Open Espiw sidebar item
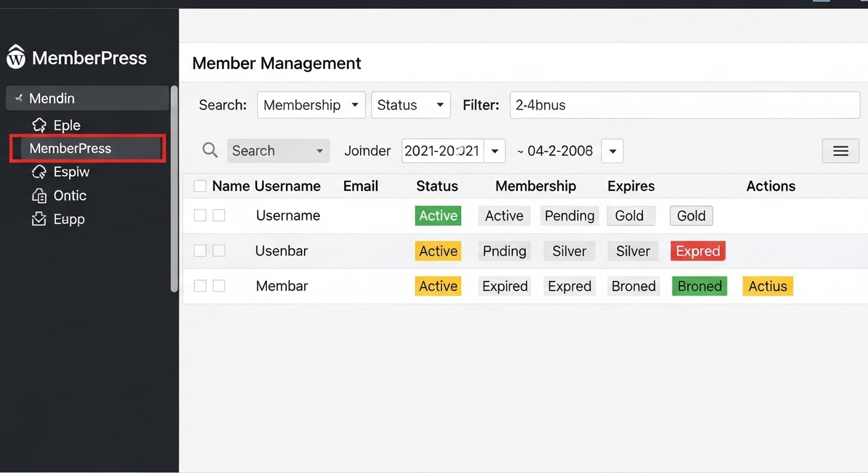The image size is (868, 473). coord(72,172)
